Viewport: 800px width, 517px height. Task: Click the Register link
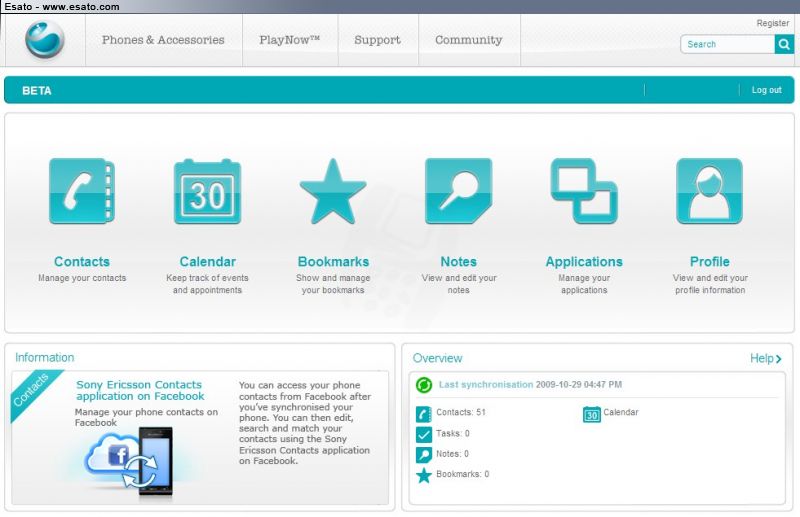pos(772,23)
